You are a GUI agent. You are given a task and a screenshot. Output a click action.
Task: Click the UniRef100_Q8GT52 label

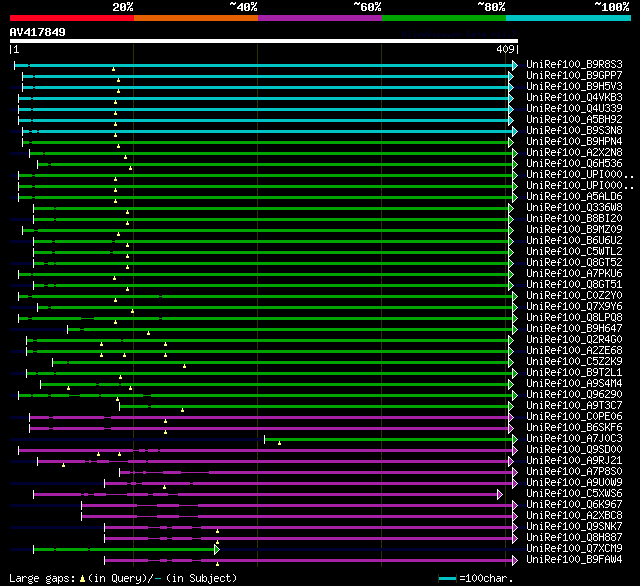(574, 263)
